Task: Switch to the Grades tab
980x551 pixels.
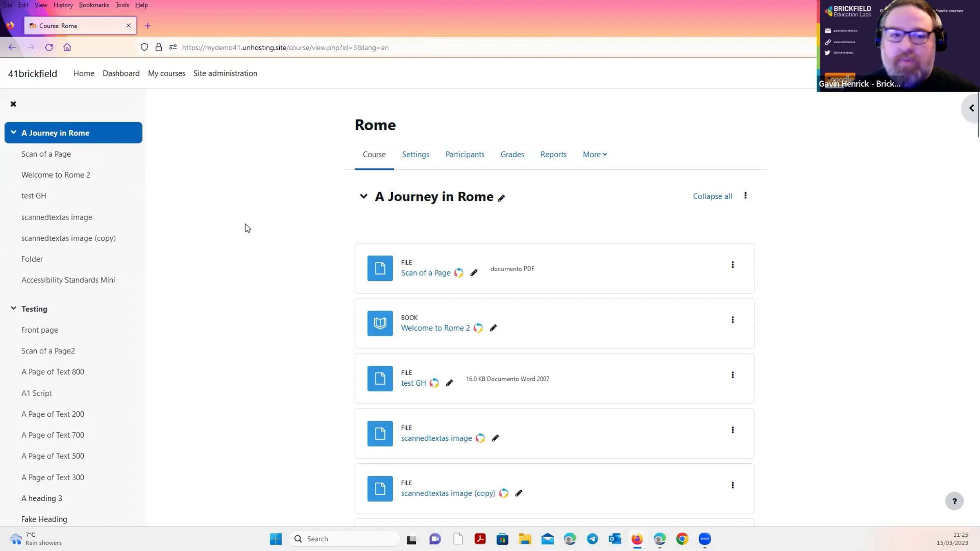Action: click(512, 154)
